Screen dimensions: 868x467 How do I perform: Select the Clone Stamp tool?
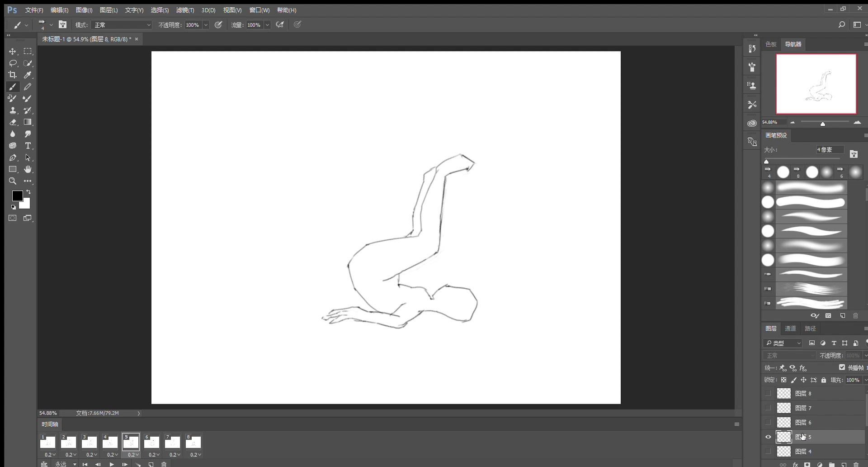point(13,110)
